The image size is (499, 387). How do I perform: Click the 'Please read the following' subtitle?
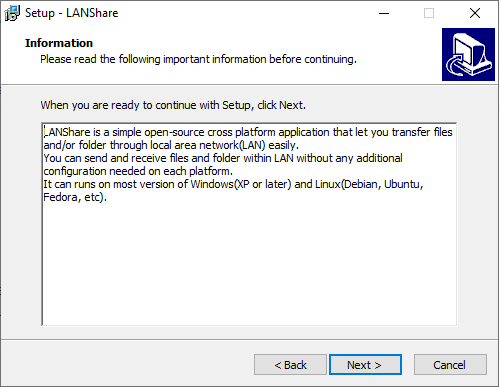tap(198, 59)
